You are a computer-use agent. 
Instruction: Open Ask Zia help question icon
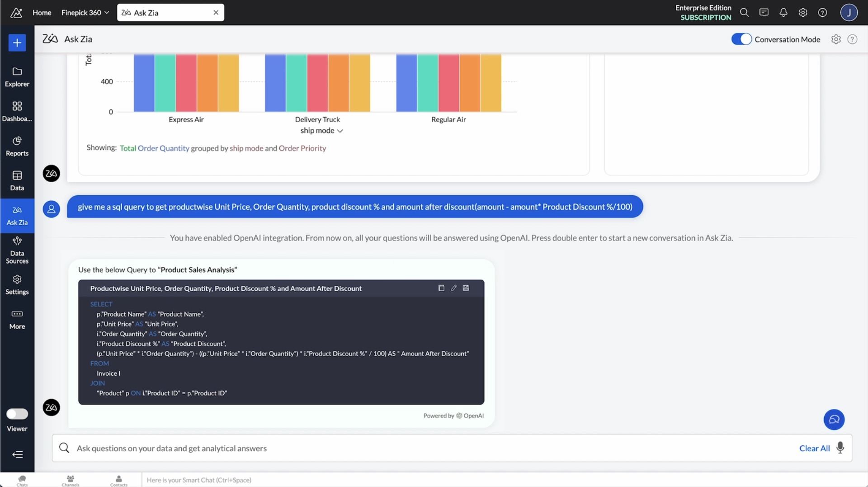point(852,39)
